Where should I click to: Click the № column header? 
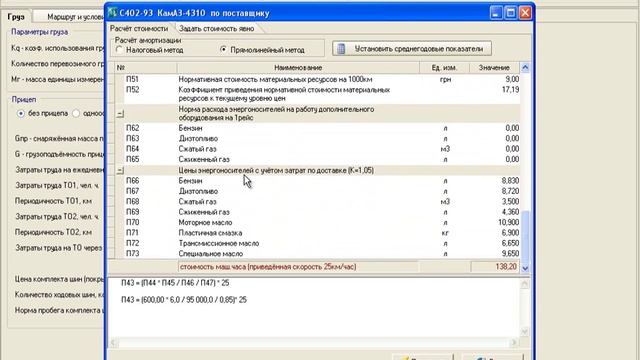pos(146,67)
